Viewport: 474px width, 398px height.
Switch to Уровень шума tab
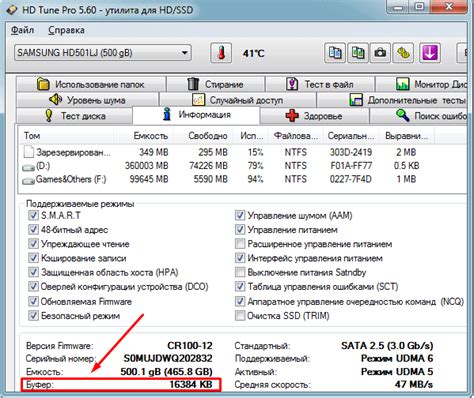87,100
